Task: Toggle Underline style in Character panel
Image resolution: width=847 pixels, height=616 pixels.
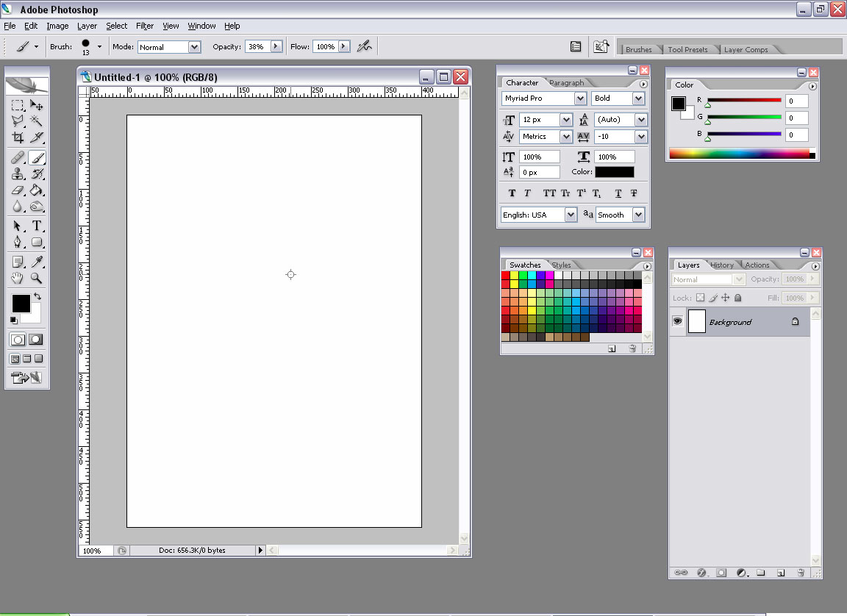Action: pos(618,193)
